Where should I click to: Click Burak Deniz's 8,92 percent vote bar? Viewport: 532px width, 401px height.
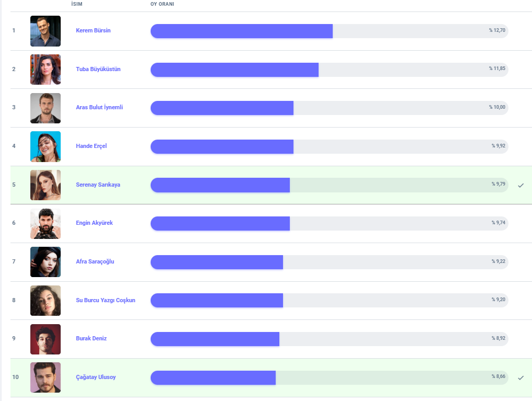(x=329, y=339)
